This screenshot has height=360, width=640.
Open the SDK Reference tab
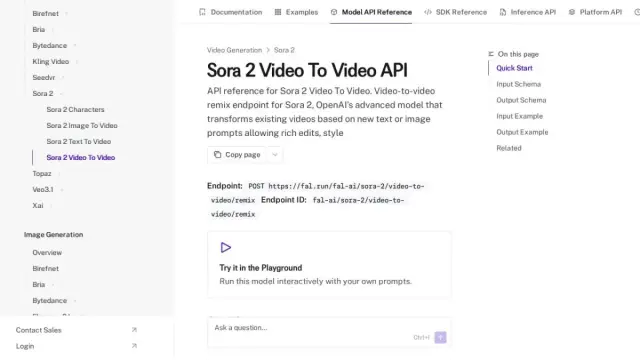coord(456,12)
